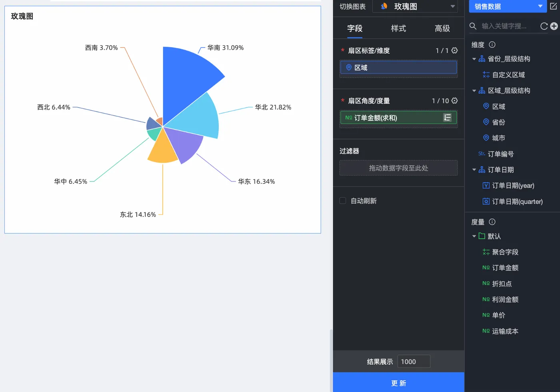
Task: Click the plus icon to add field
Action: click(x=554, y=26)
